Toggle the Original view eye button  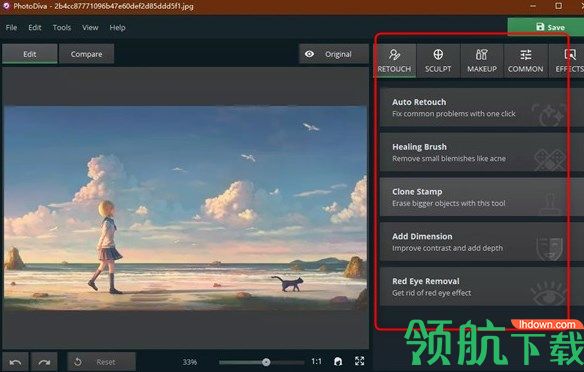coord(334,54)
